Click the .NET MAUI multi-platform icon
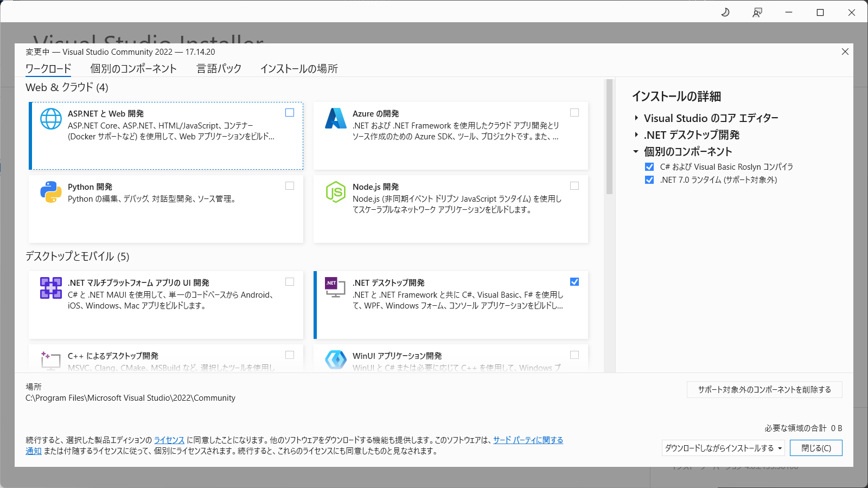Image resolution: width=868 pixels, height=488 pixels. 51,288
